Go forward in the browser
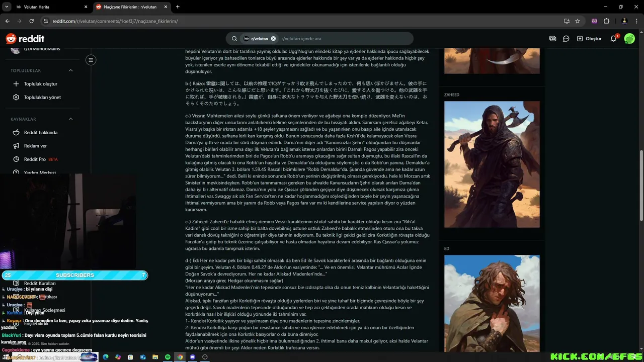 (19, 21)
